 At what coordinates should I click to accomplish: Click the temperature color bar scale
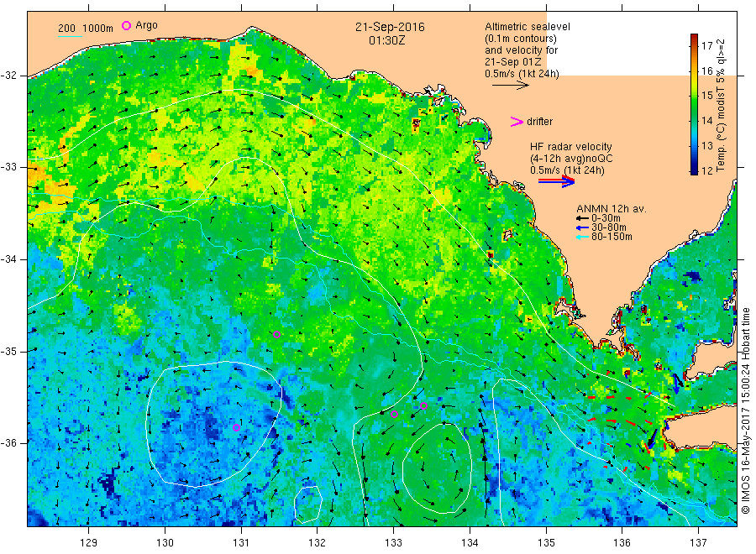(x=694, y=104)
